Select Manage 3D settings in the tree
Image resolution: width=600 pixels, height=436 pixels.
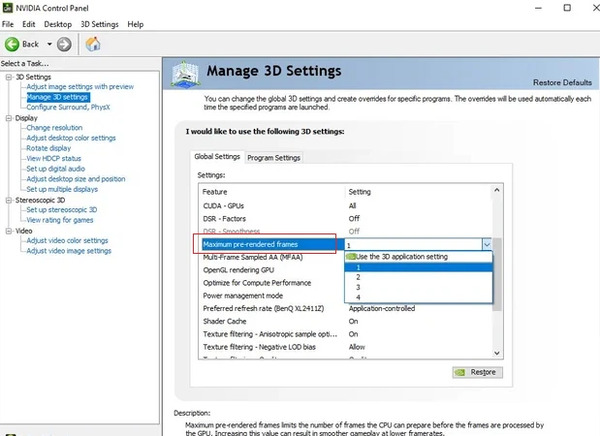coord(58,97)
